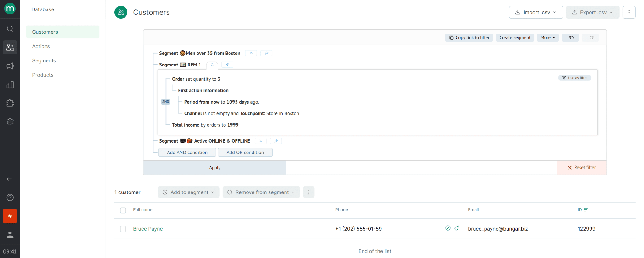Open the reports bar chart icon

10,84
